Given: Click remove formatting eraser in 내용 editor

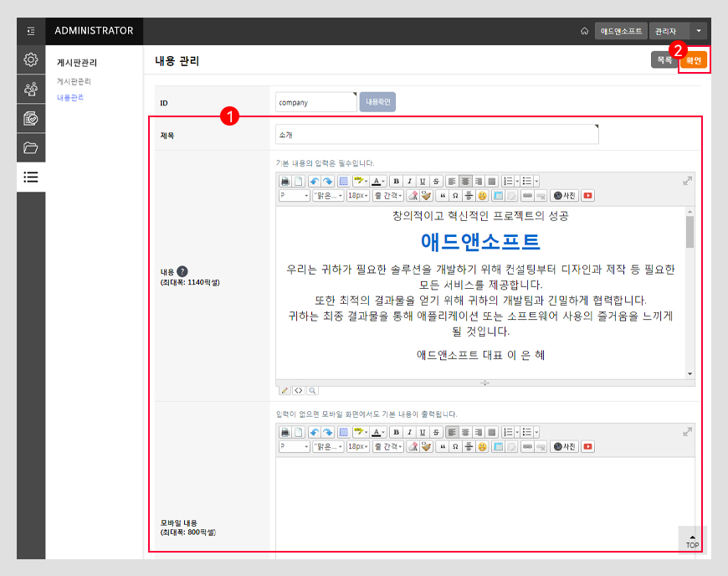Looking at the screenshot, I should [x=413, y=196].
